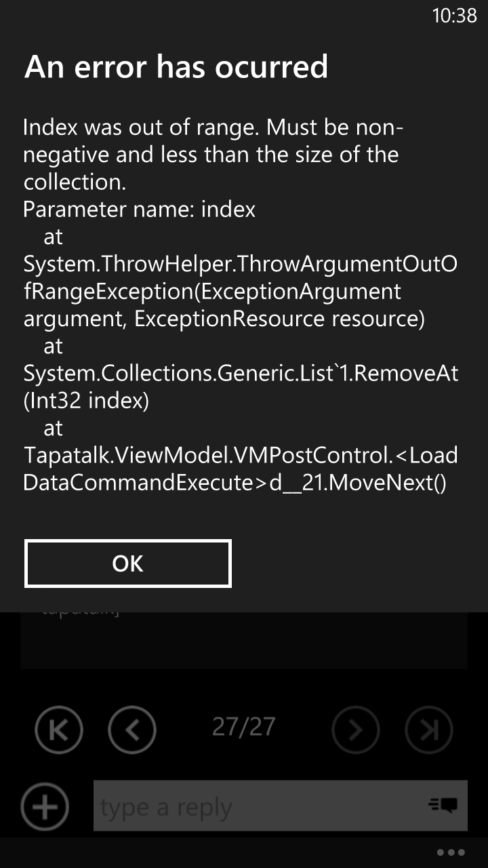The height and width of the screenshot is (868, 488).
Task: Tap the "Index was out of range" message
Action: [x=213, y=155]
